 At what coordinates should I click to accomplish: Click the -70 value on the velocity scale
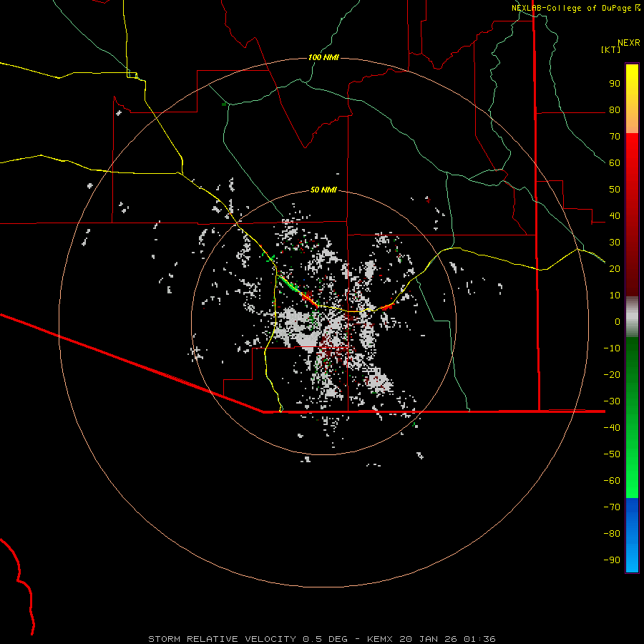[612, 507]
